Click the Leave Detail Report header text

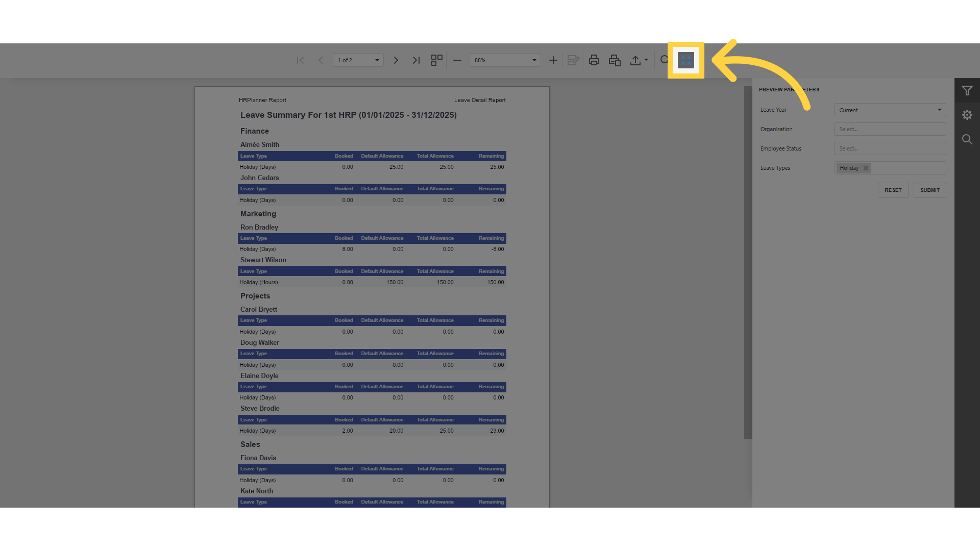pyautogui.click(x=480, y=100)
